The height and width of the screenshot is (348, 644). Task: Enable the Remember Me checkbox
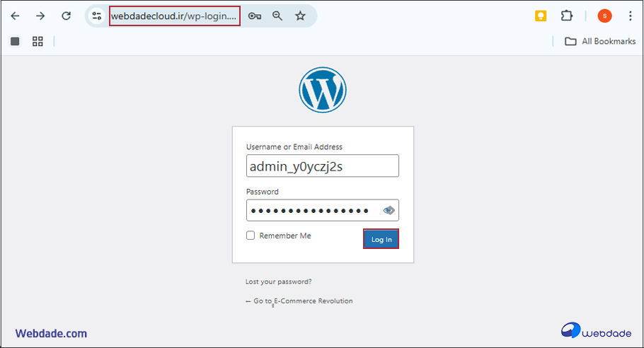coord(251,236)
